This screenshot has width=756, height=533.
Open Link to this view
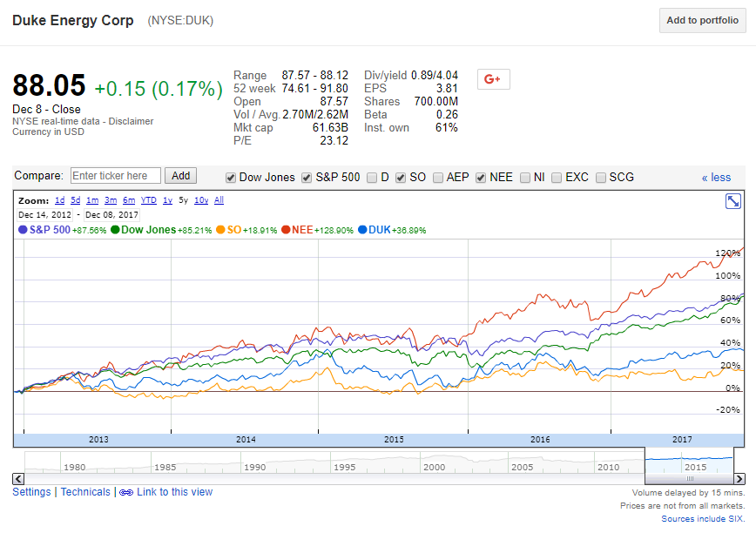click(x=174, y=492)
